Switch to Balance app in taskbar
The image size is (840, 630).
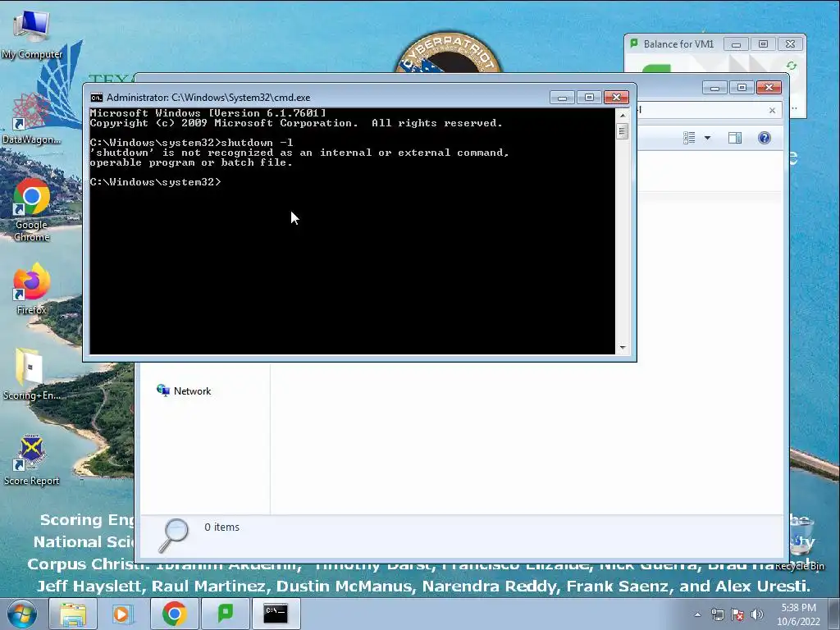tap(225, 614)
